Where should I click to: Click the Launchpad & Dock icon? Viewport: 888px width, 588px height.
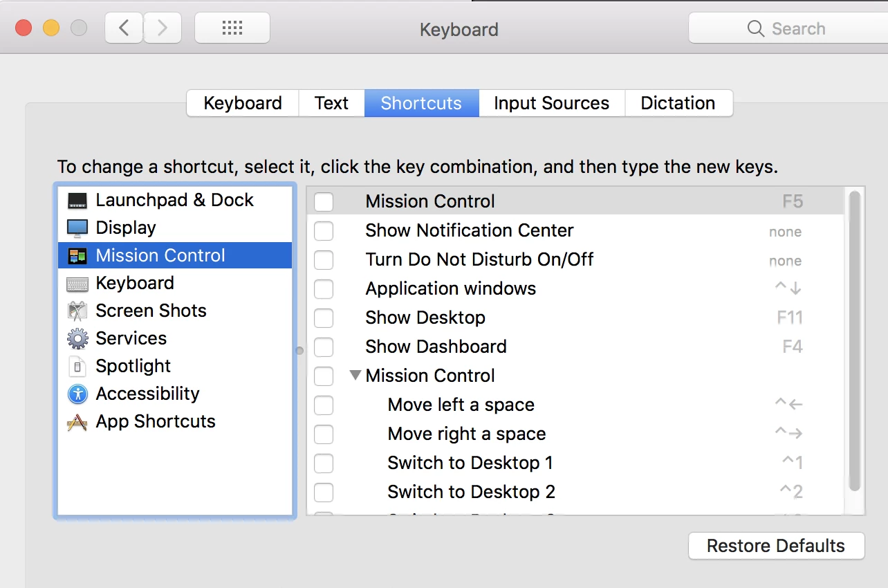[x=77, y=201]
